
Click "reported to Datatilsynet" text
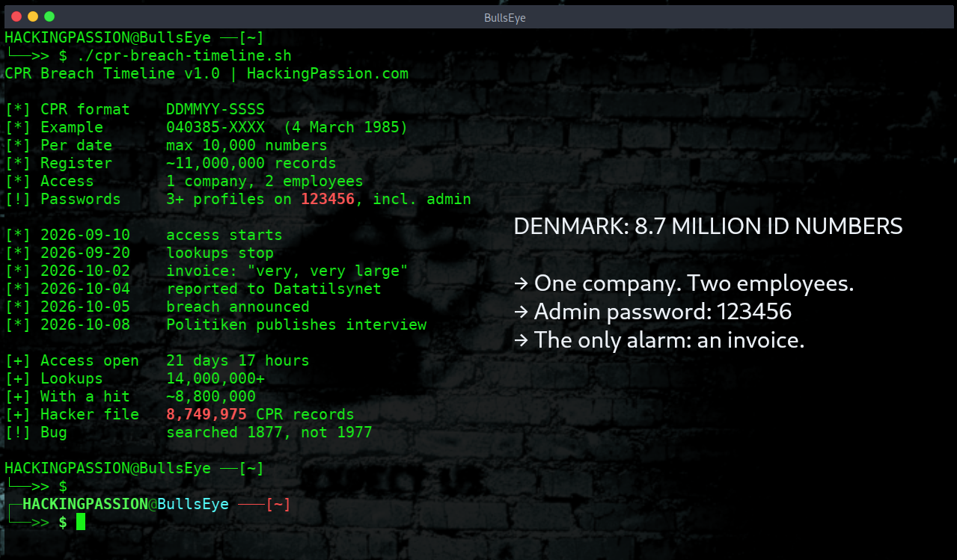click(274, 289)
